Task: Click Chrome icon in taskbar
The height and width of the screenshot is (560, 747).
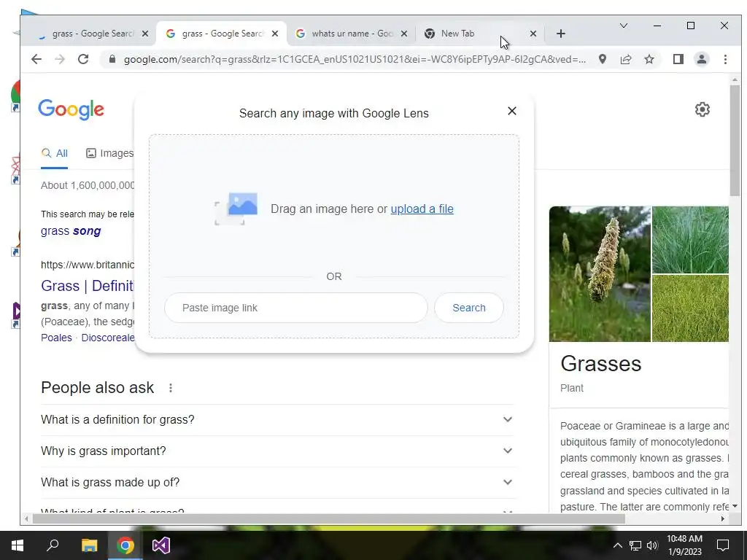Action: tap(125, 545)
